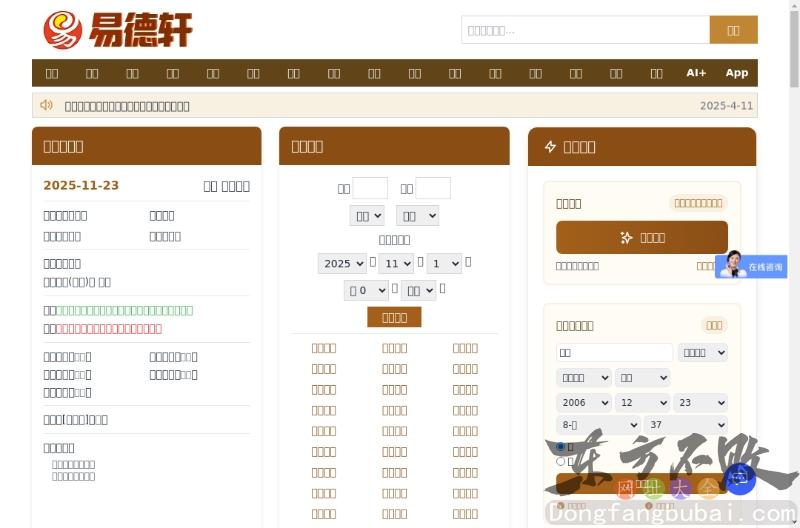Select the unchecked second radio button in the right form
Viewport: 800px width, 528px height.
[560, 461]
